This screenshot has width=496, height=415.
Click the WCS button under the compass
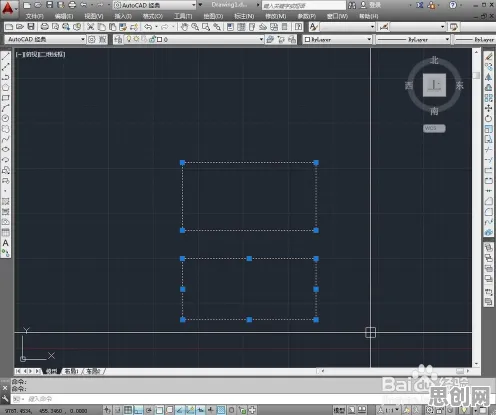(x=434, y=128)
